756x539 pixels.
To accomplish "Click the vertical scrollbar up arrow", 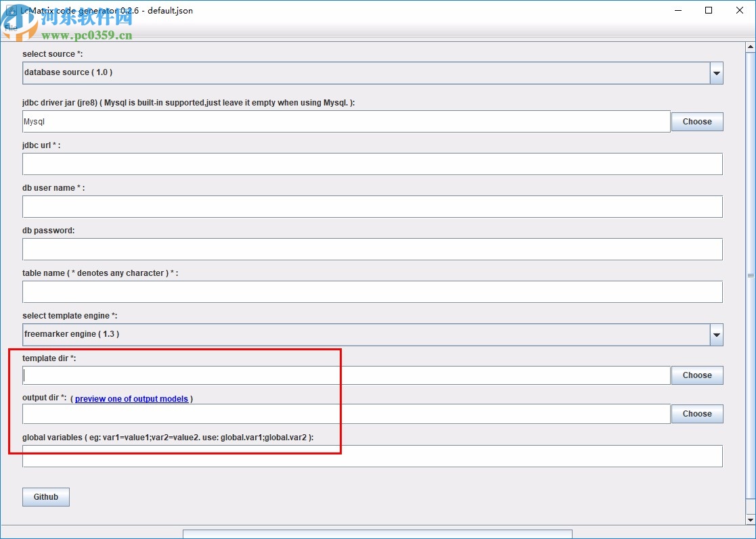I will [x=750, y=47].
